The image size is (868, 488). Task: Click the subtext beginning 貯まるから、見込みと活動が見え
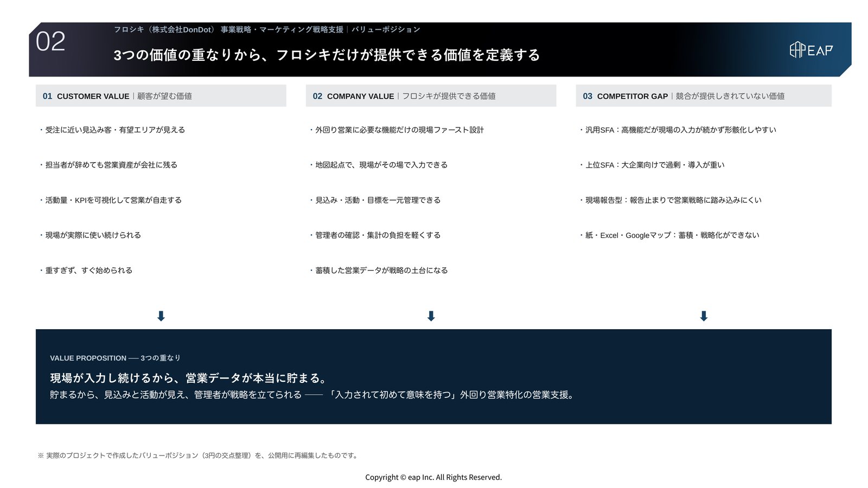(x=312, y=395)
